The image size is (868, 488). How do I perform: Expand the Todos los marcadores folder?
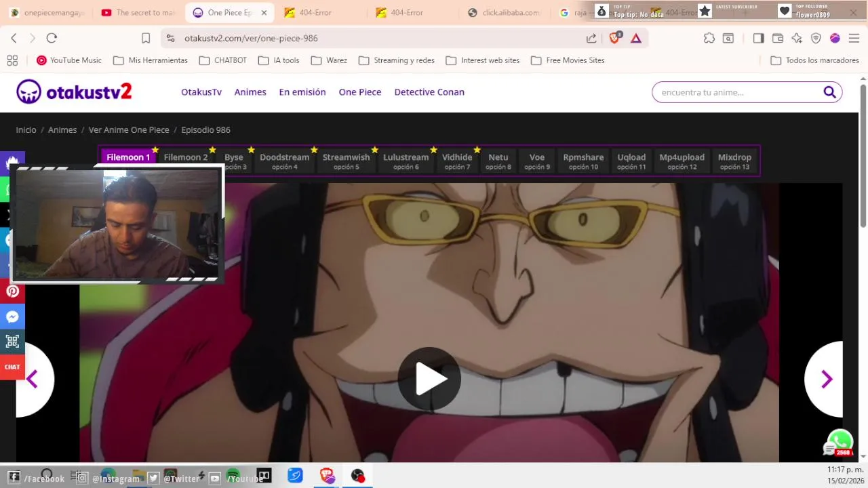point(815,60)
